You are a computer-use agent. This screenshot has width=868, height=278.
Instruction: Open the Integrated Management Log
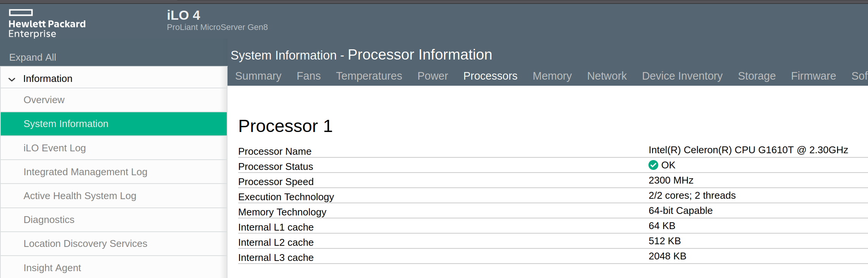coord(85,172)
